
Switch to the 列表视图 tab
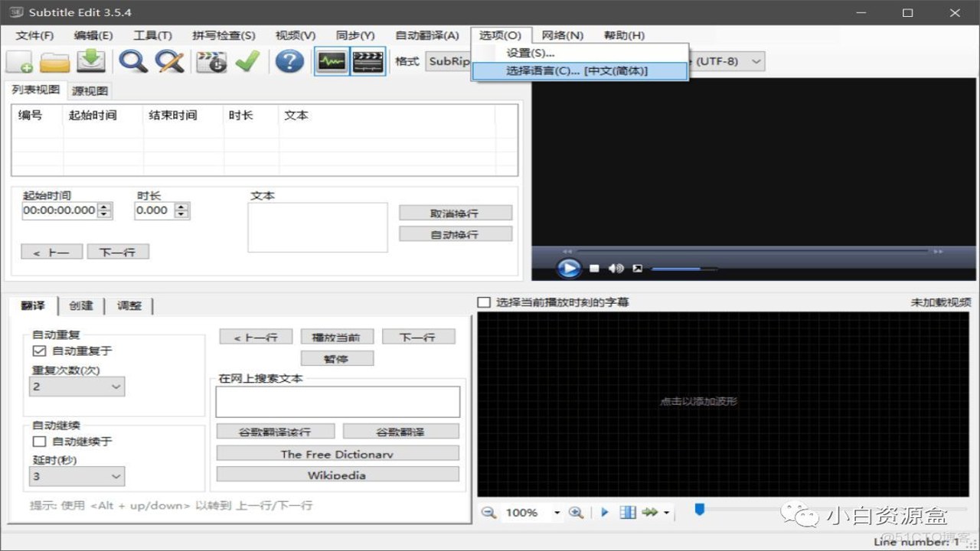point(35,90)
